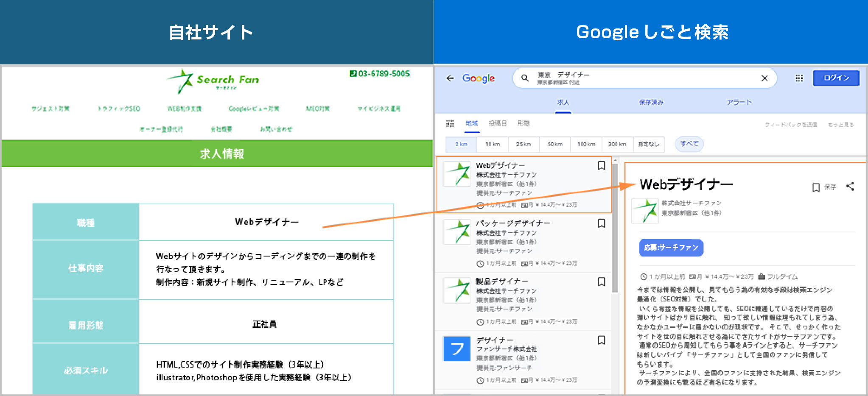
Task: Select the 300 km distance option
Action: pyautogui.click(x=617, y=144)
